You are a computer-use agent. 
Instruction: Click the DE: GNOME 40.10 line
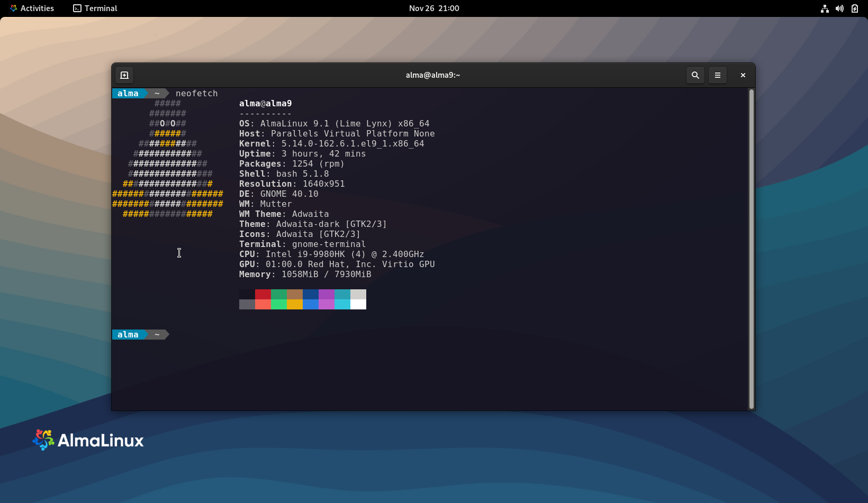[x=278, y=194]
